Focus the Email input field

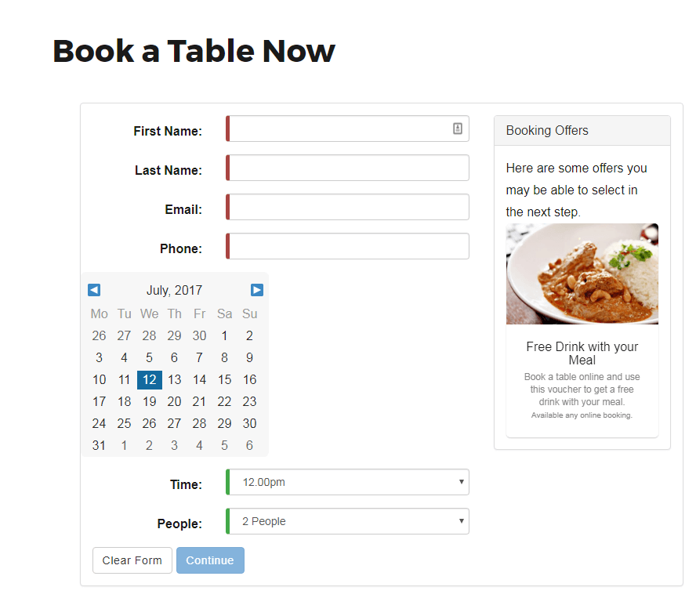click(347, 207)
